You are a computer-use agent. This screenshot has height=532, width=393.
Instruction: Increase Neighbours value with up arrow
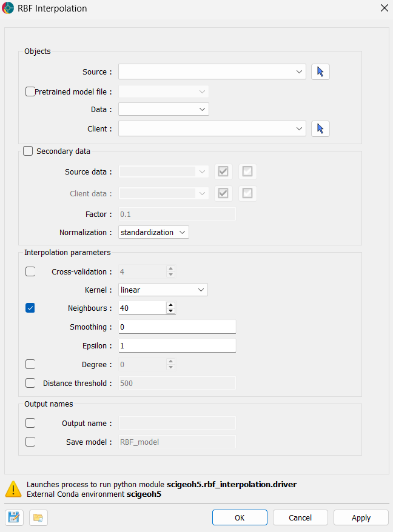pos(171,305)
